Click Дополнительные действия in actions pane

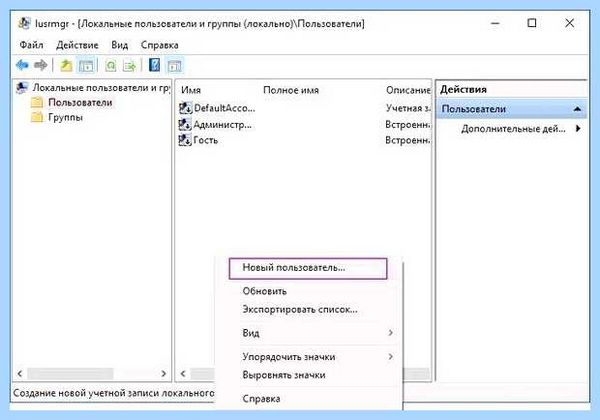(x=513, y=129)
